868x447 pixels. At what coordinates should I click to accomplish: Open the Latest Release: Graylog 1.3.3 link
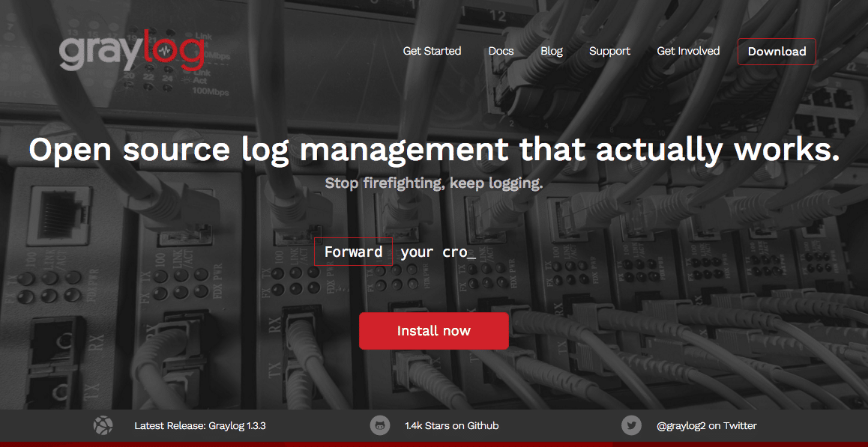point(200,425)
